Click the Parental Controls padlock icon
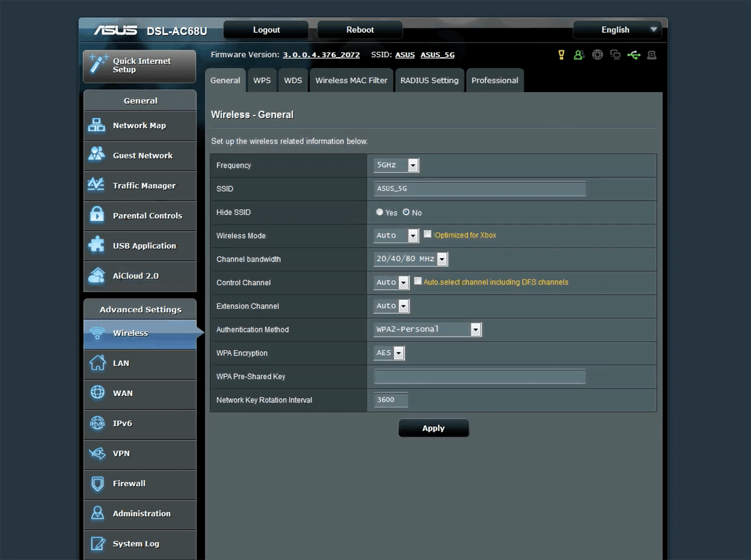Screen dimensions: 751x560 point(97,215)
